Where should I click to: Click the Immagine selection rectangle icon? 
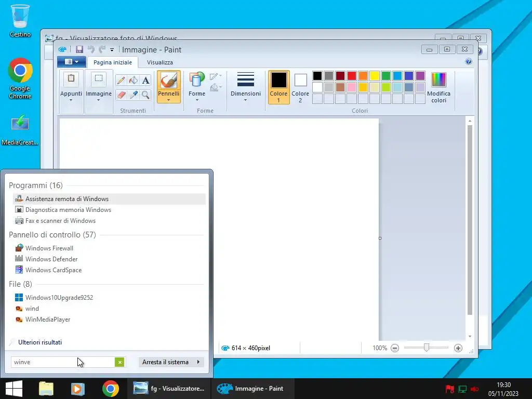tap(98, 79)
